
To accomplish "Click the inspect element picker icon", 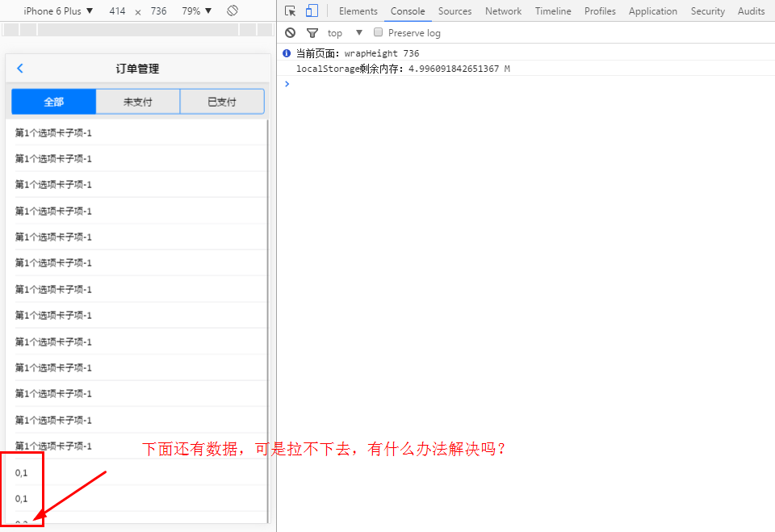I will [291, 11].
